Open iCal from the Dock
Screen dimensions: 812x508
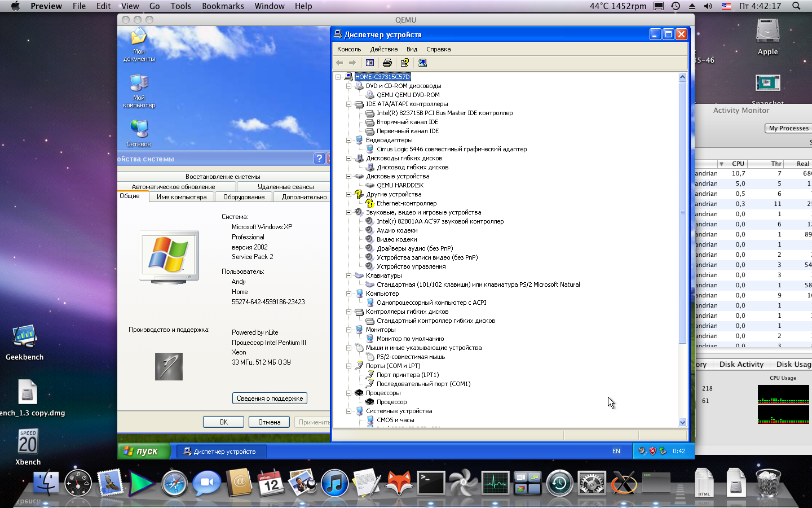(x=271, y=484)
